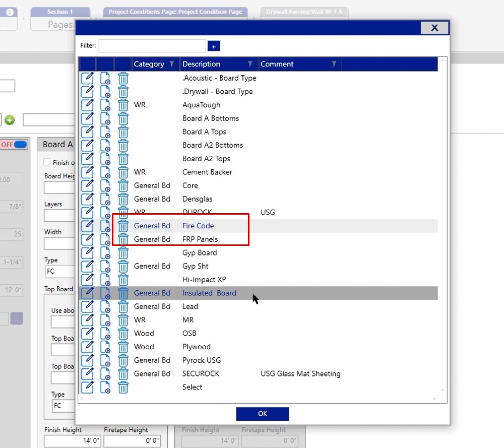
Task: Open the Section 1 Pages tab
Action: 60,19
